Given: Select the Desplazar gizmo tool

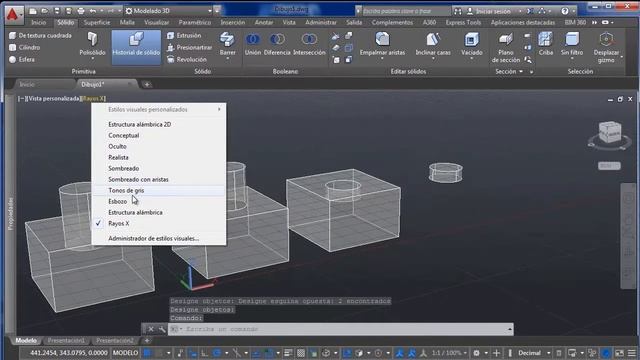Looking at the screenshot, I should (x=606, y=48).
